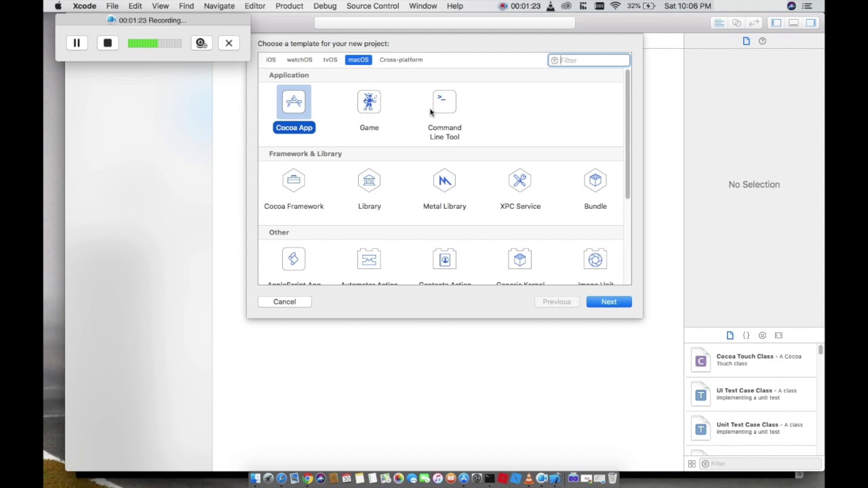Viewport: 868px width, 488px height.
Task: Select Cocoa Touch Class file template
Action: click(x=753, y=360)
